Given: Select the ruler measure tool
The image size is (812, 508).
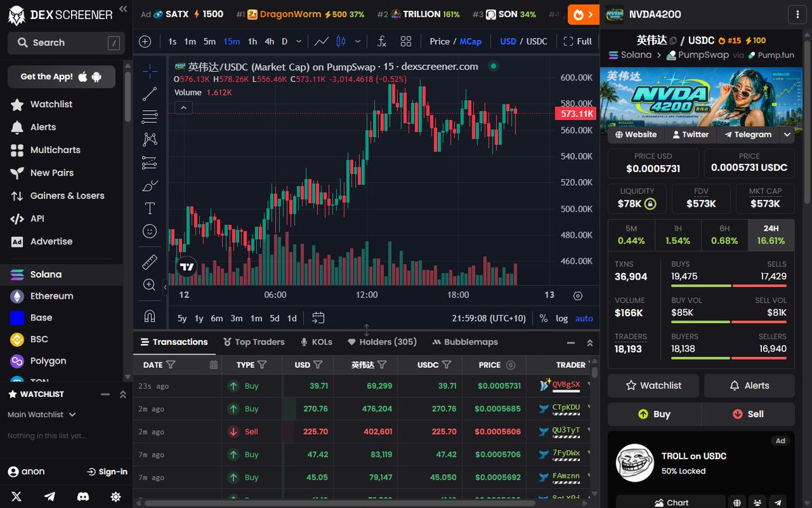Looking at the screenshot, I should coord(150,262).
